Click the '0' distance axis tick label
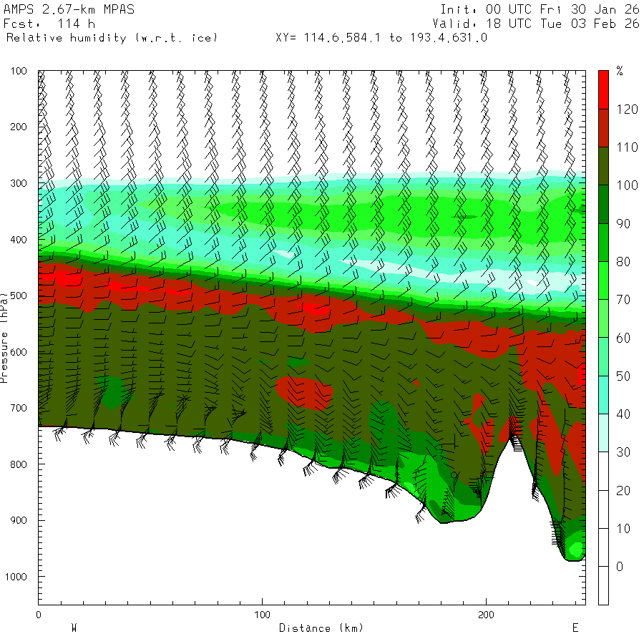This screenshot has height=644, width=644. point(39,615)
